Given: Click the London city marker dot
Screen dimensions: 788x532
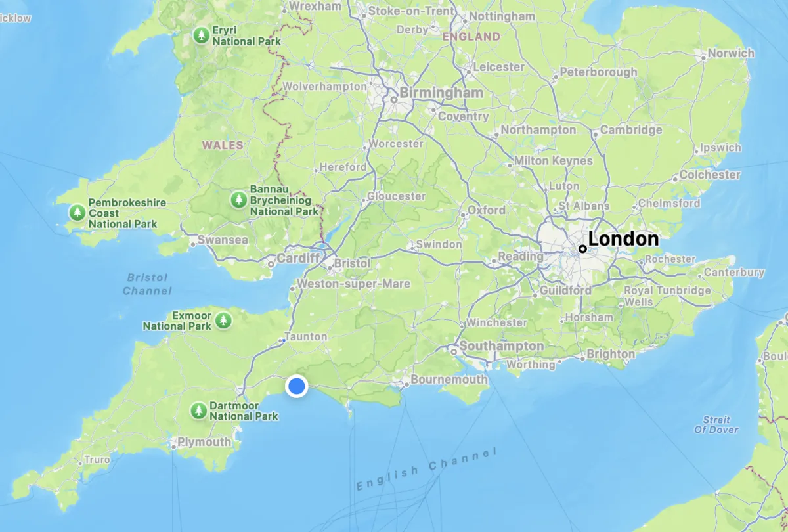Looking at the screenshot, I should (582, 249).
